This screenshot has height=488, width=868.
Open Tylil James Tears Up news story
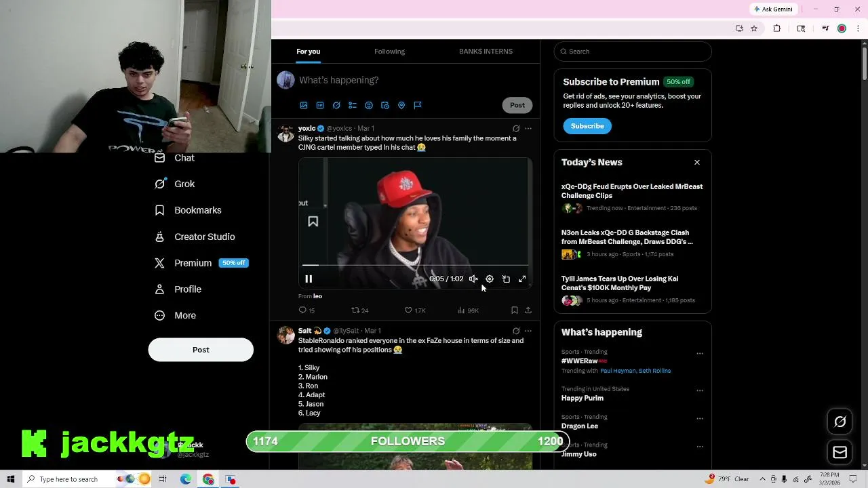[x=632, y=289]
